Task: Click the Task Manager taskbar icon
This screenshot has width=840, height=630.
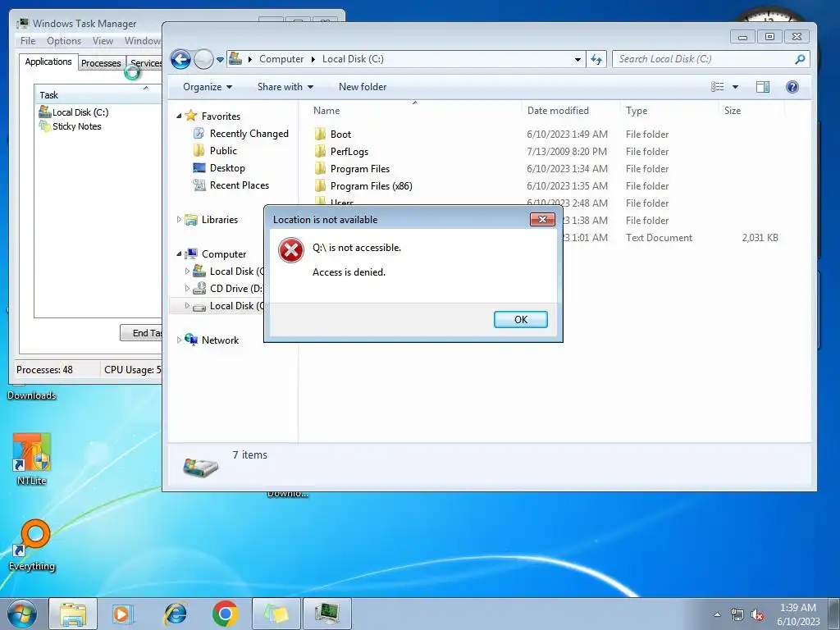Action: tap(326, 614)
